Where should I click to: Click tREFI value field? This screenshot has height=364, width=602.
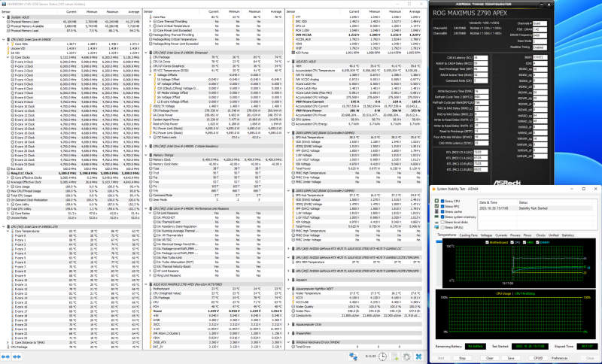(540, 57)
